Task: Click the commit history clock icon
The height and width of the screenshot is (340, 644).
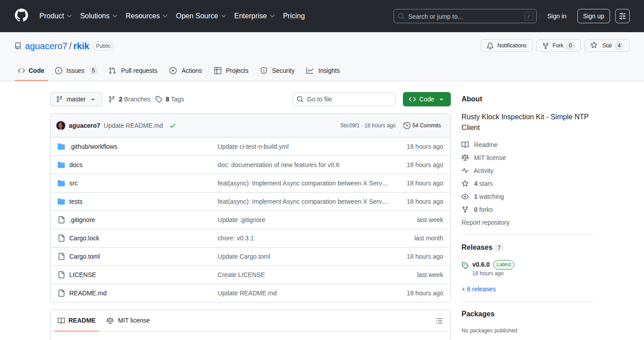Action: click(407, 126)
